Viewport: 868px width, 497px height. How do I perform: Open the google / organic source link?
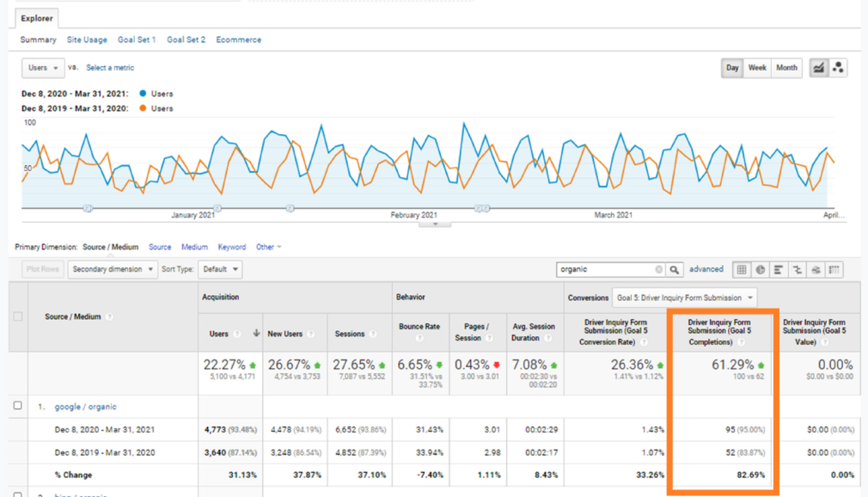(x=85, y=407)
